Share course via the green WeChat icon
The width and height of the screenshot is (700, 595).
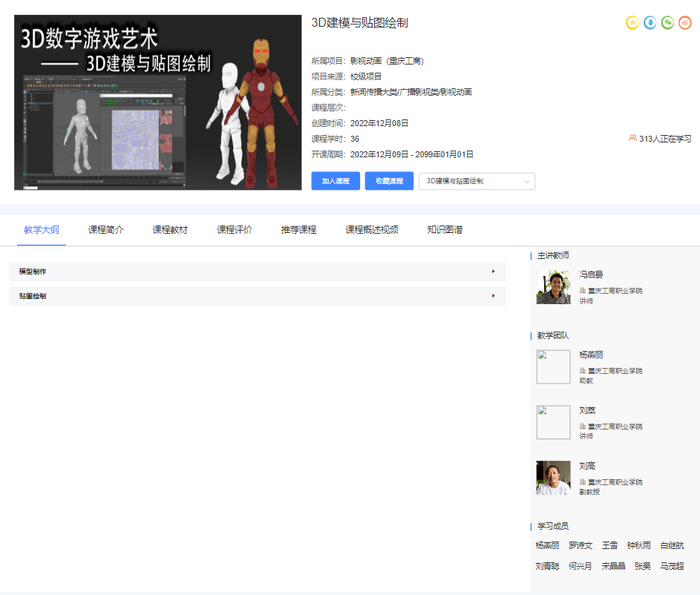tap(667, 23)
